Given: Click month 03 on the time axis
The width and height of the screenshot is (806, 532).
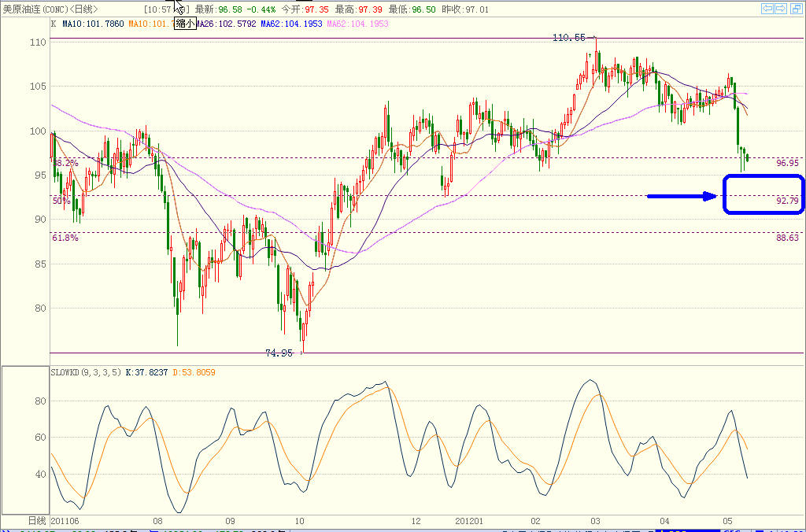Looking at the screenshot, I should (595, 521).
